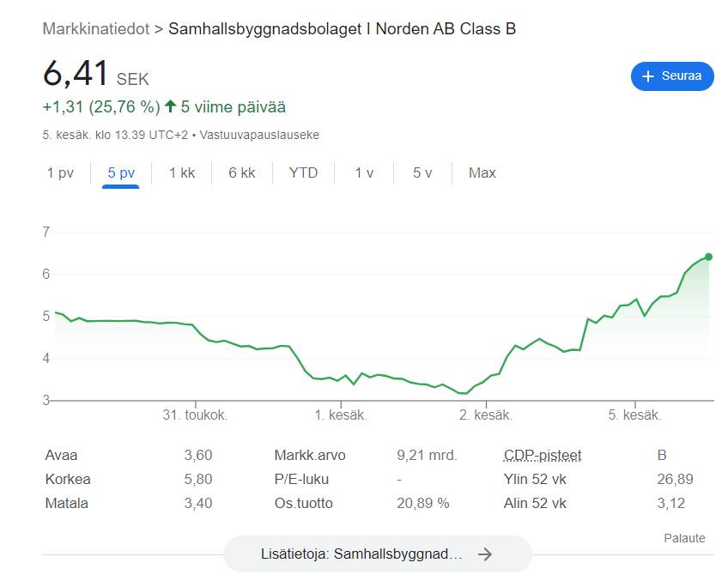
Task: Follow the stock with Seuraa button
Action: tap(672, 76)
